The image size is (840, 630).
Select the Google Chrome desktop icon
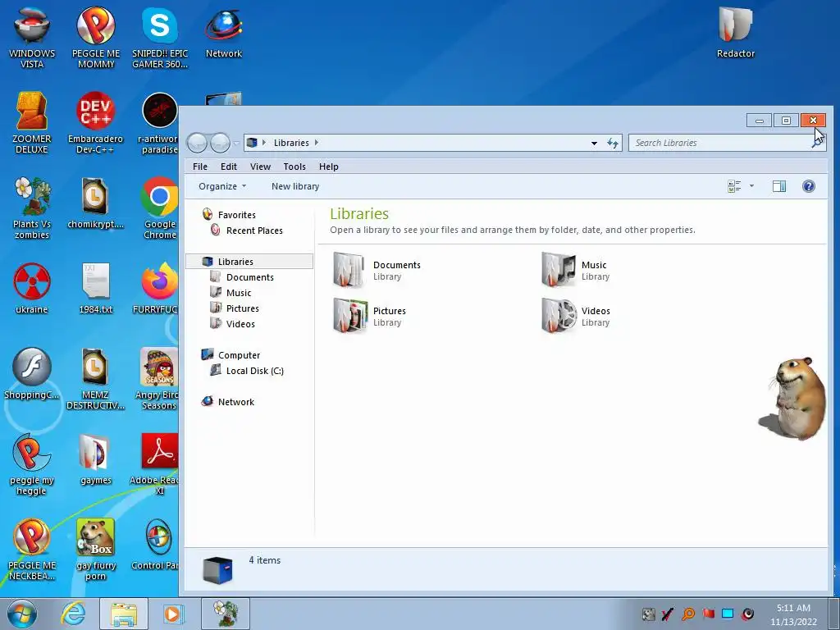[159, 208]
